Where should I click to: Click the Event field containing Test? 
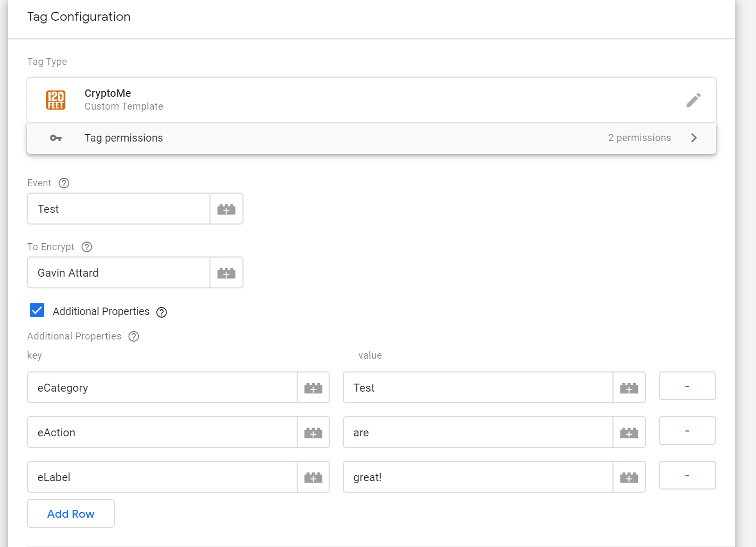click(118, 209)
